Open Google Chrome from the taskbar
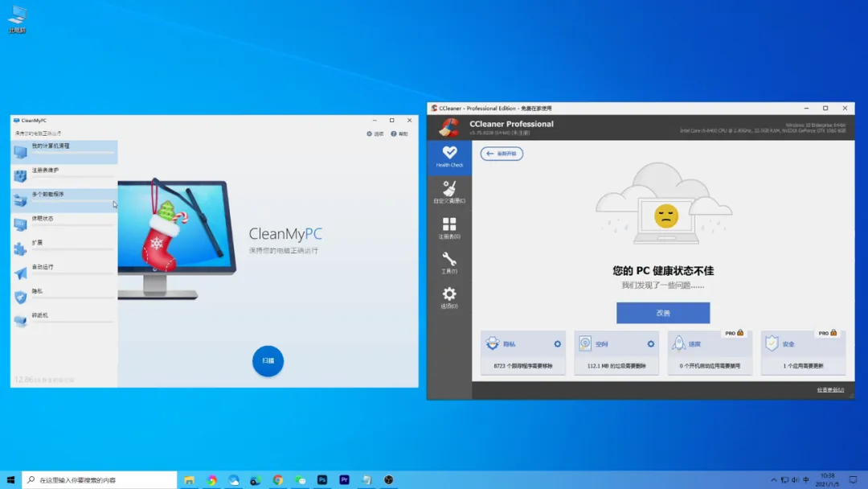Image resolution: width=868 pixels, height=489 pixels. coord(278,479)
